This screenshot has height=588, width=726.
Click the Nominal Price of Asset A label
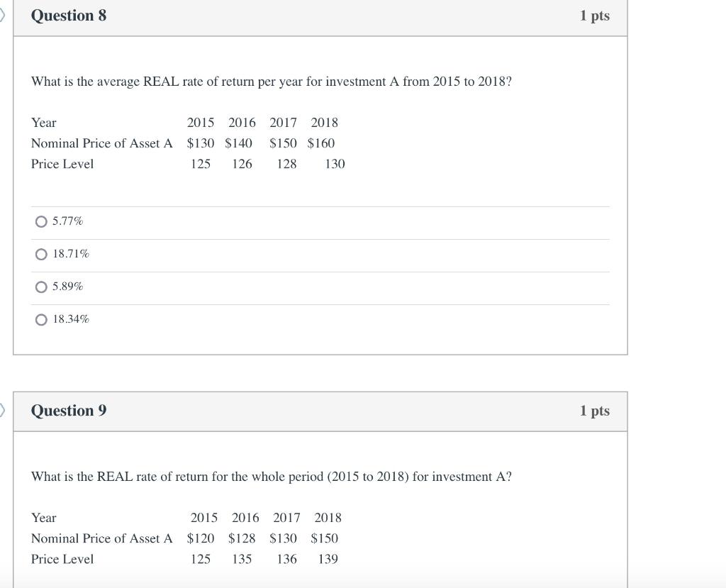point(101,143)
